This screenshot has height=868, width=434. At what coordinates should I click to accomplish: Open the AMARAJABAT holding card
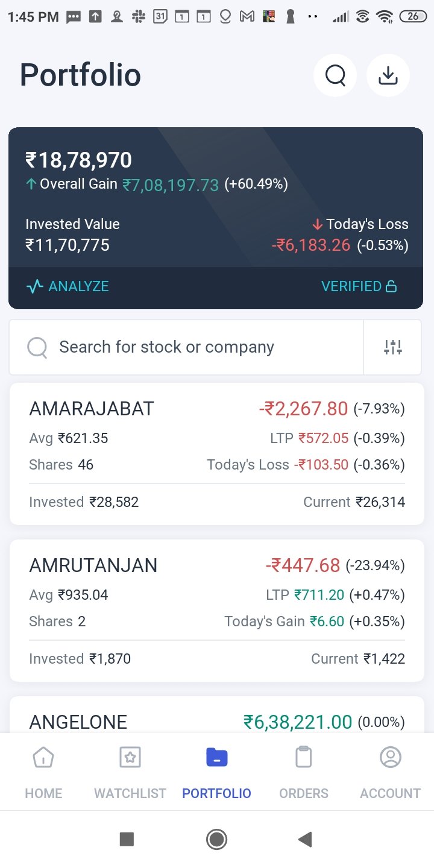pyautogui.click(x=216, y=454)
